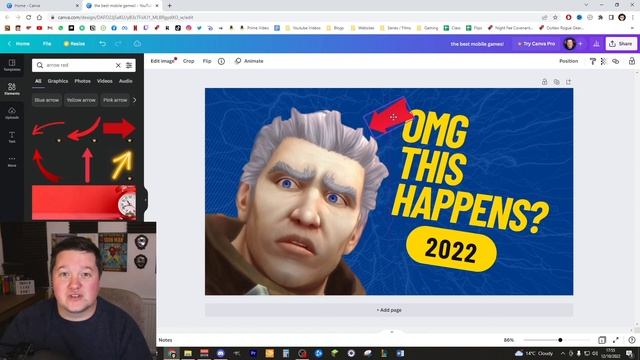Click the Animate button
640x360 pixels.
click(249, 61)
